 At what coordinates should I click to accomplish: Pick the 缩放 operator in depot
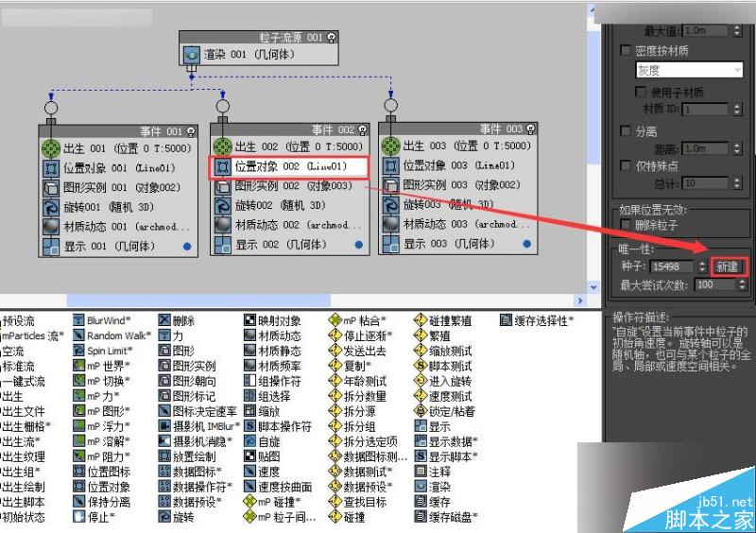[263, 411]
